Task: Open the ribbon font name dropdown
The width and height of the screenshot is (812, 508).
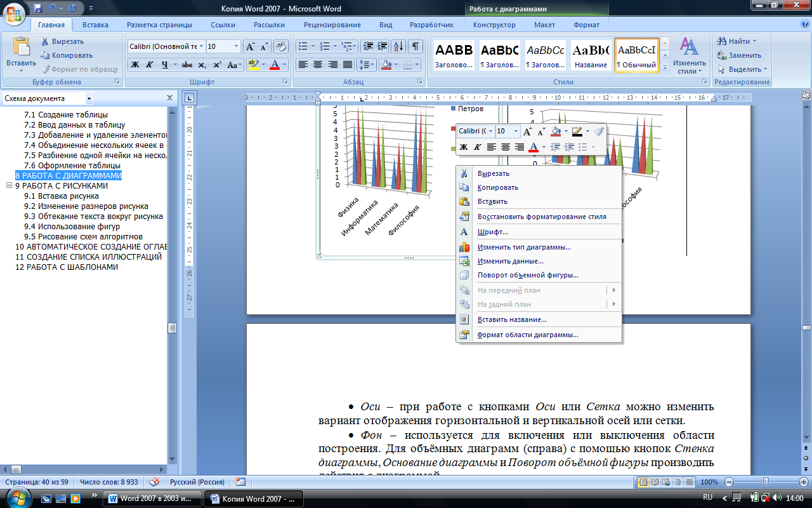Action: [x=202, y=46]
